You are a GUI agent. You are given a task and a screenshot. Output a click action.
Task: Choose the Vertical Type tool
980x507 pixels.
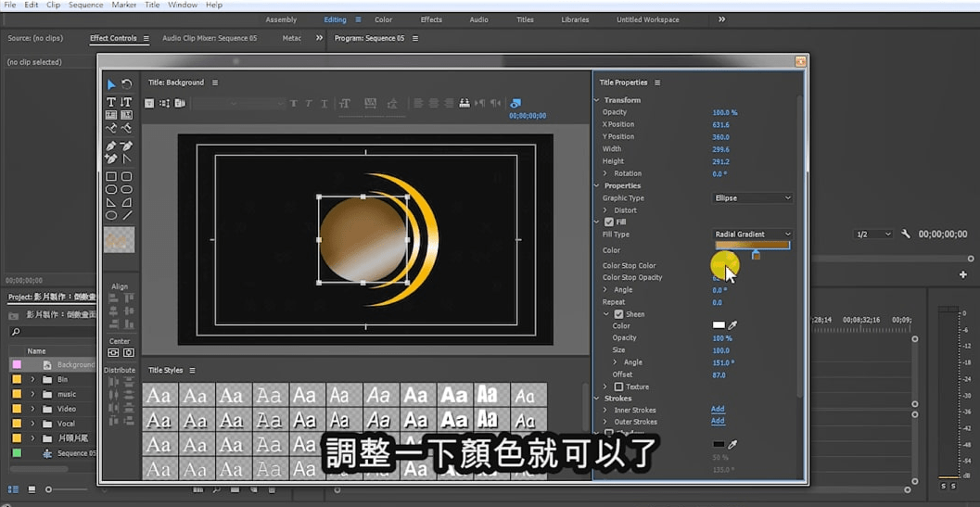tap(126, 102)
